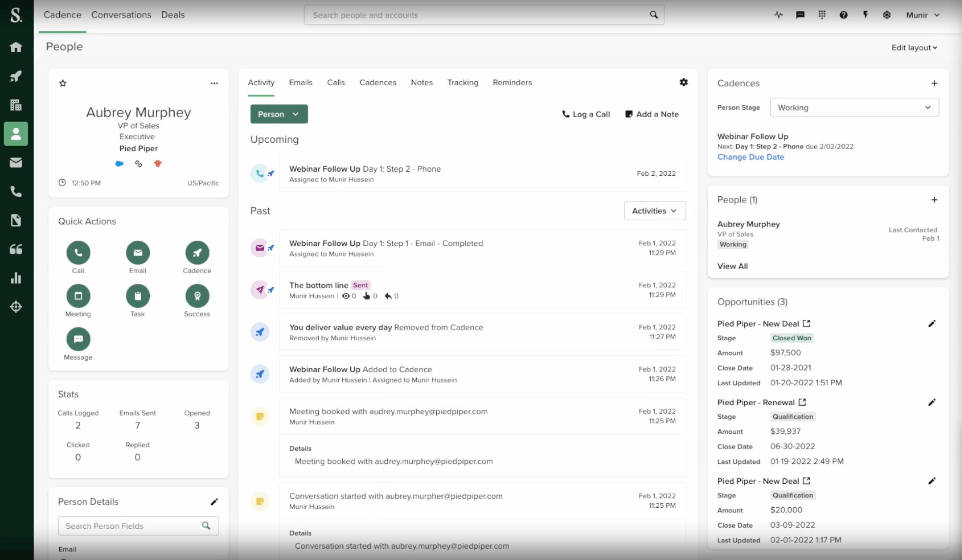Switch to the Emails tab
This screenshot has height=560, width=962.
pyautogui.click(x=301, y=82)
